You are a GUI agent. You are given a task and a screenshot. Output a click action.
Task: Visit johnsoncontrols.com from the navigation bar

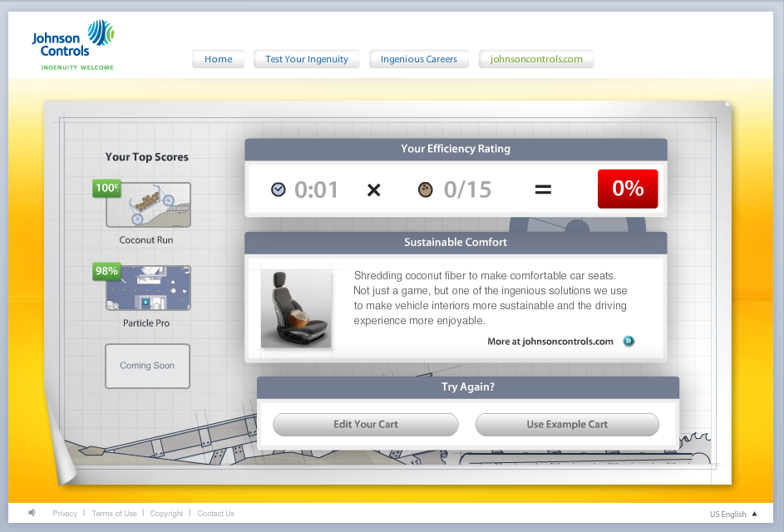point(536,59)
